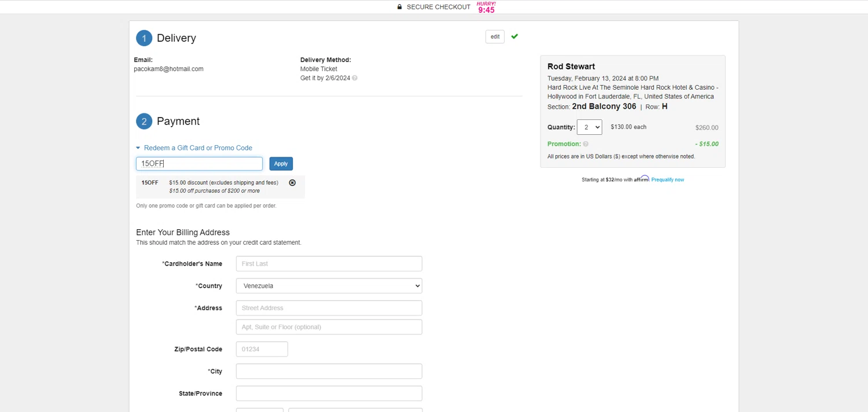Image resolution: width=868 pixels, height=412 pixels.
Task: Open the ticket Quantity dropdown
Action: [x=589, y=127]
